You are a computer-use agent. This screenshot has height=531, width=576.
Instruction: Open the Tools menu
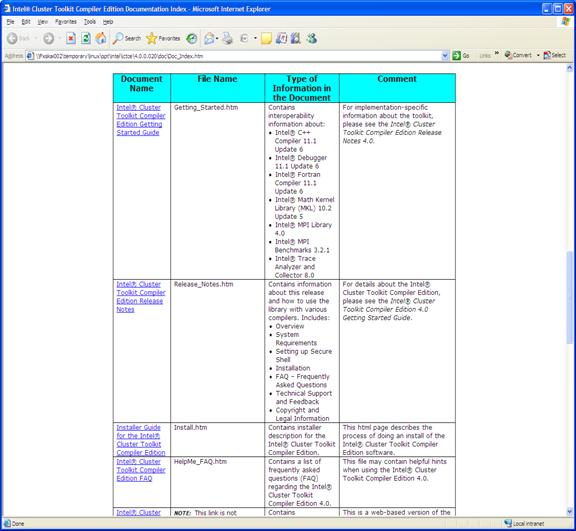(90, 22)
